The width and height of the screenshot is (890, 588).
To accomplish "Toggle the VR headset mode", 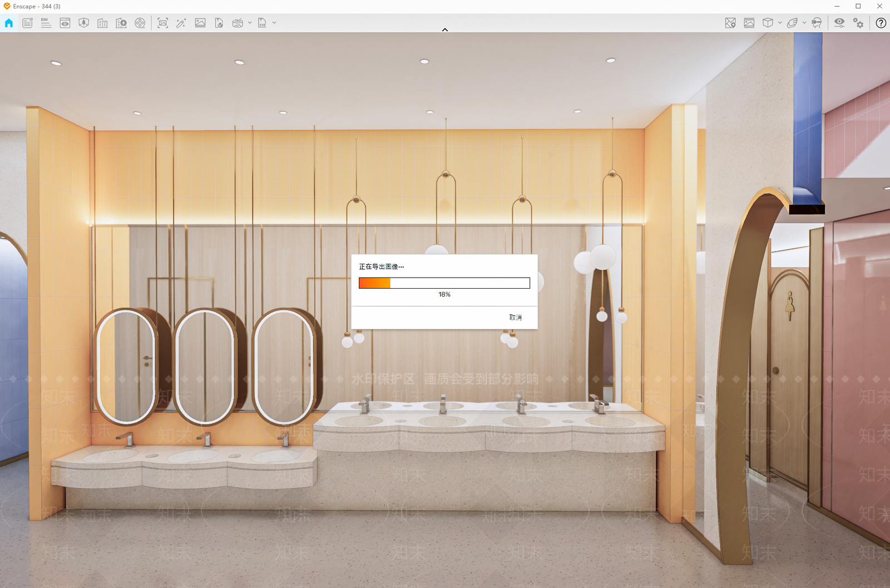I will [x=817, y=23].
